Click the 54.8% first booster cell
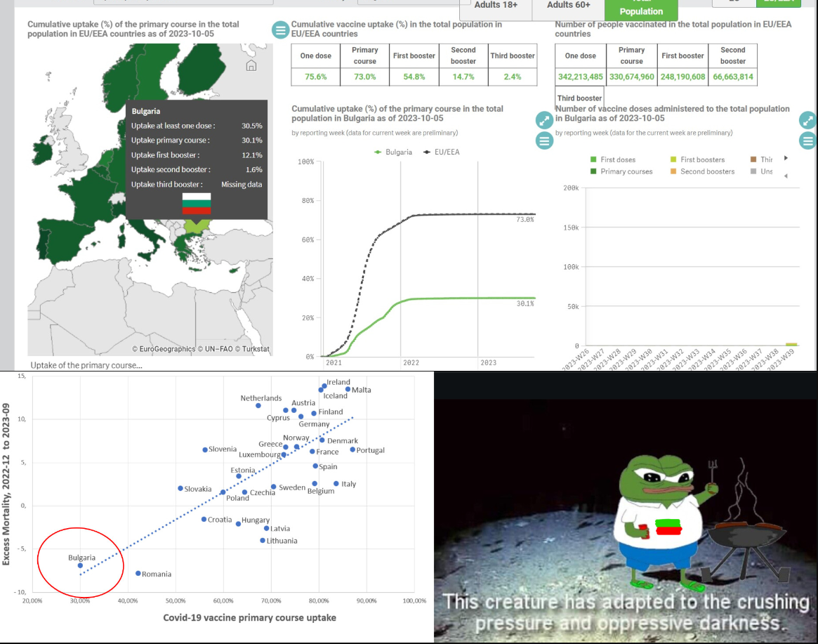This screenshot has width=818, height=644. (x=414, y=77)
